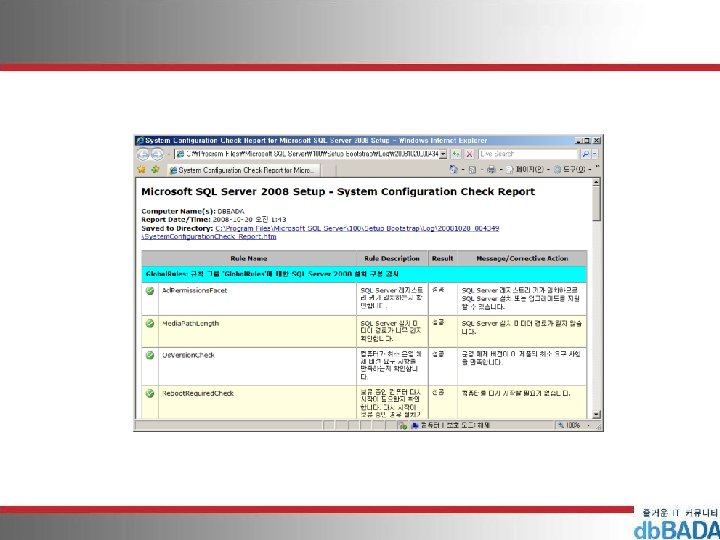The height and width of the screenshot is (540, 720).
Task: Open the Print icon dropdown arrow
Action: [501, 170]
